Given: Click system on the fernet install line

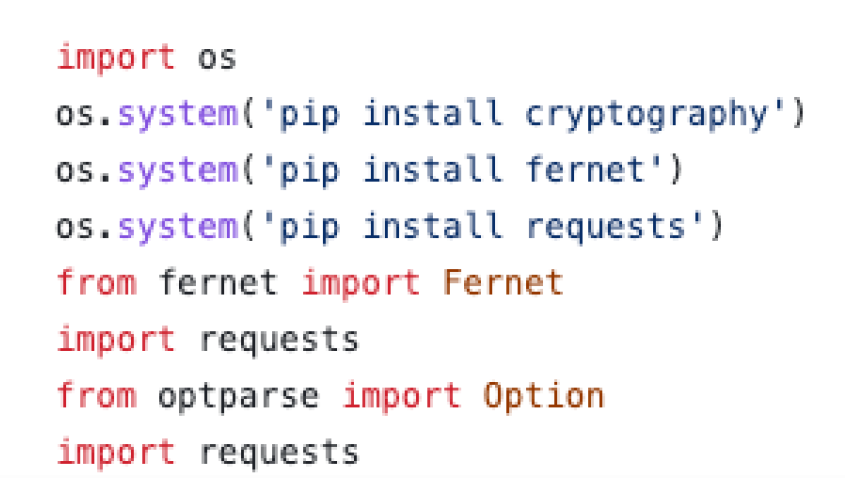Looking at the screenshot, I should [177, 171].
